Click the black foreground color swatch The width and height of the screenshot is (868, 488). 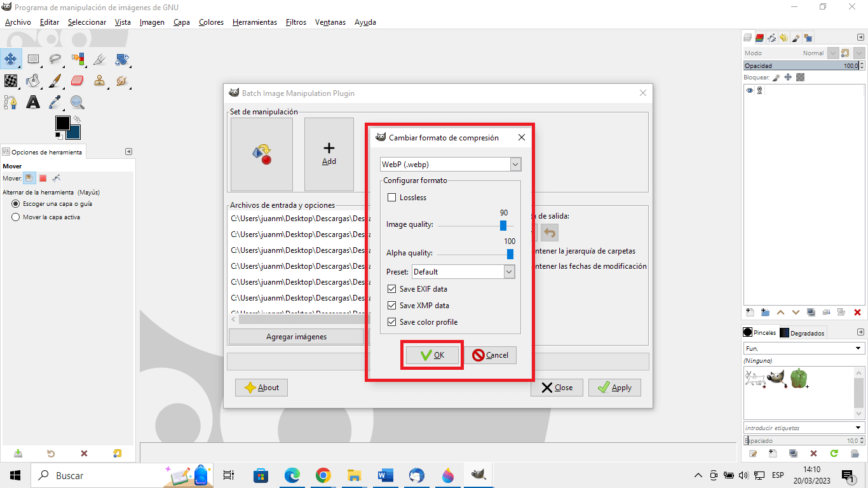[x=62, y=123]
